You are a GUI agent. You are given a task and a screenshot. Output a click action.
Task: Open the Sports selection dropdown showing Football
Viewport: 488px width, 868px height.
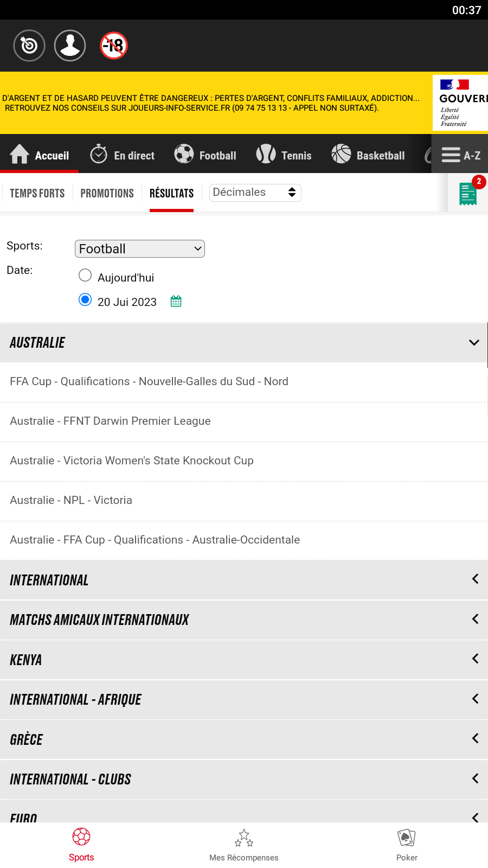click(x=139, y=249)
